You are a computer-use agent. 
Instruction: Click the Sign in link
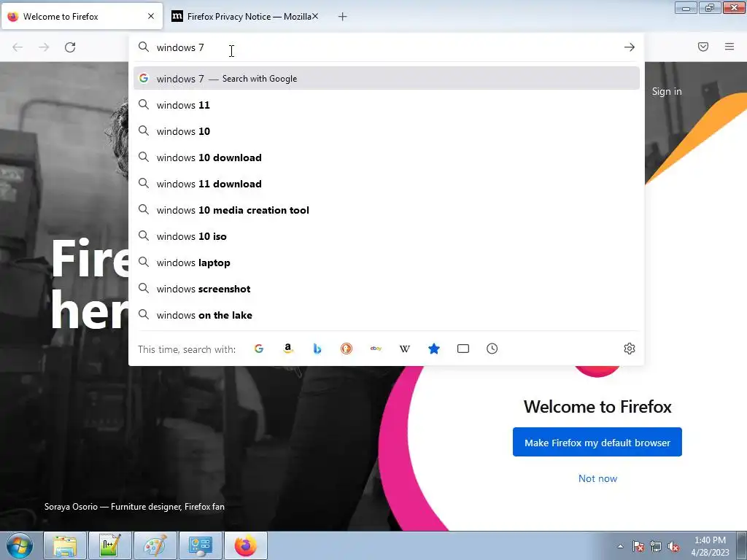tap(667, 91)
